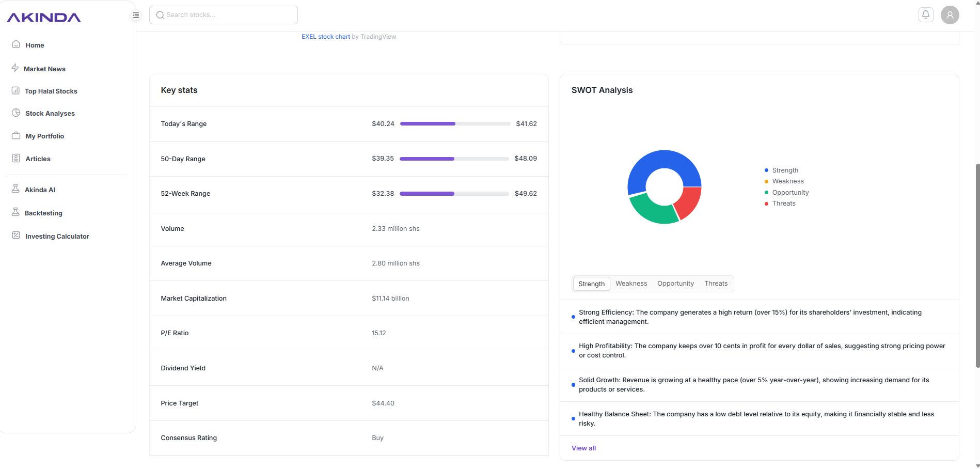This screenshot has width=980, height=469.
Task: Select the Strength tab
Action: tap(591, 284)
